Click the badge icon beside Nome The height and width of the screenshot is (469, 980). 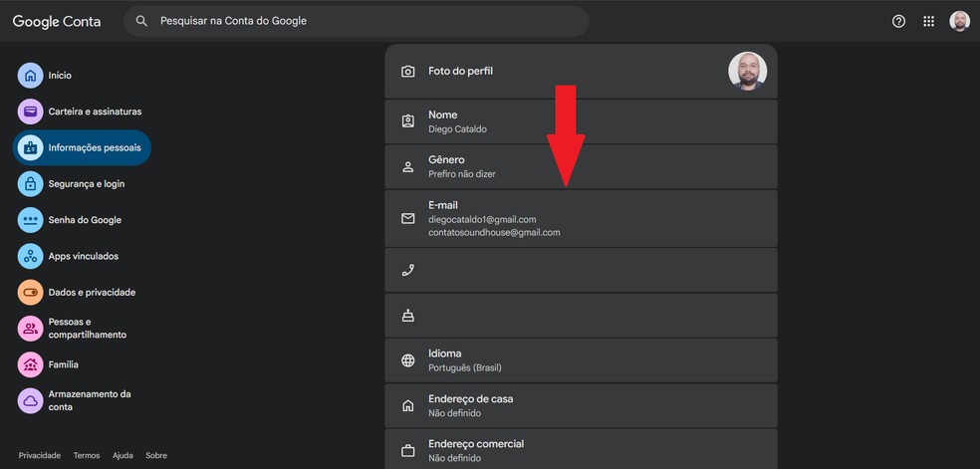(x=408, y=121)
